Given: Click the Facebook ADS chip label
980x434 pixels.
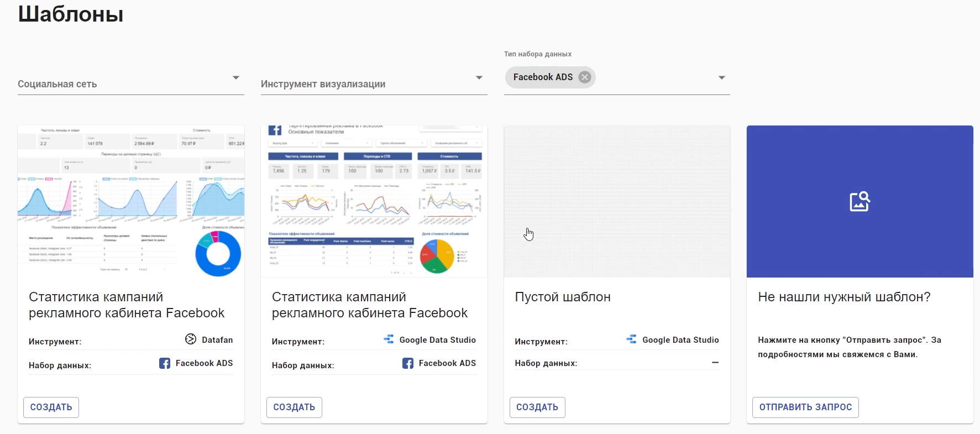Looking at the screenshot, I should [x=543, y=77].
